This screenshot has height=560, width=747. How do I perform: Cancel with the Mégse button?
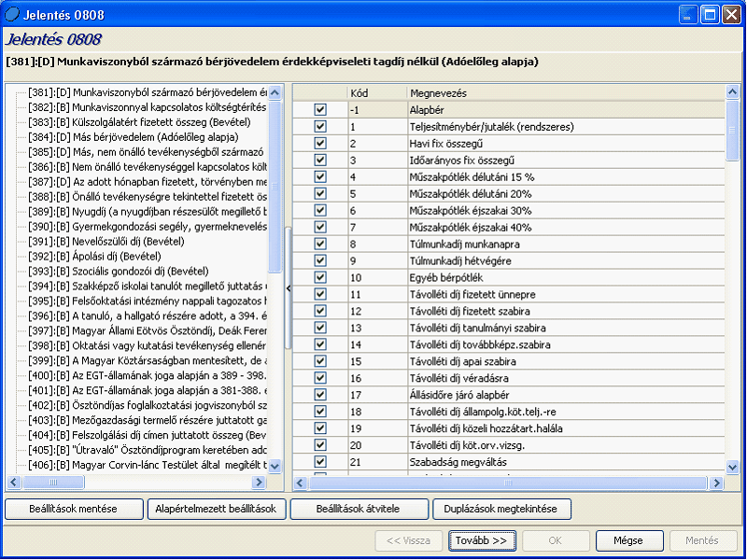coord(629,540)
